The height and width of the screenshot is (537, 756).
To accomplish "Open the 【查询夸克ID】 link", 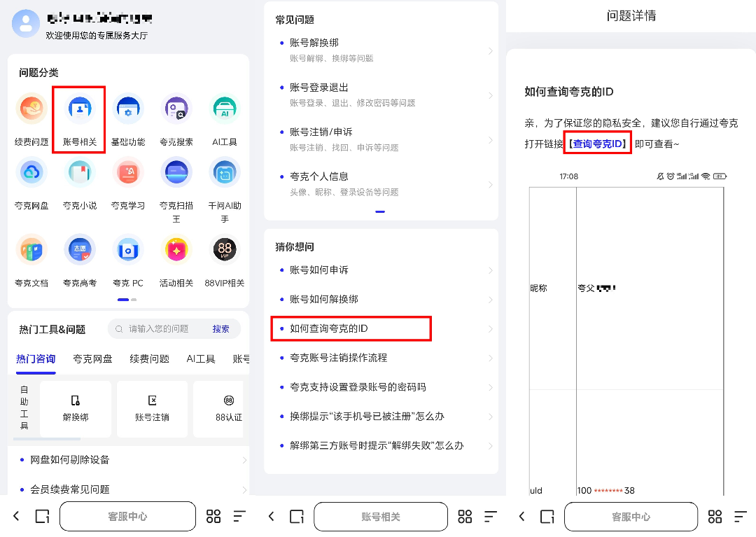I will [598, 144].
